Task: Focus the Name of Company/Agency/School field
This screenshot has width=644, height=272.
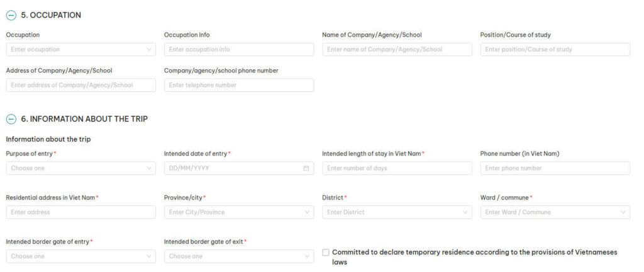Action: tap(397, 49)
